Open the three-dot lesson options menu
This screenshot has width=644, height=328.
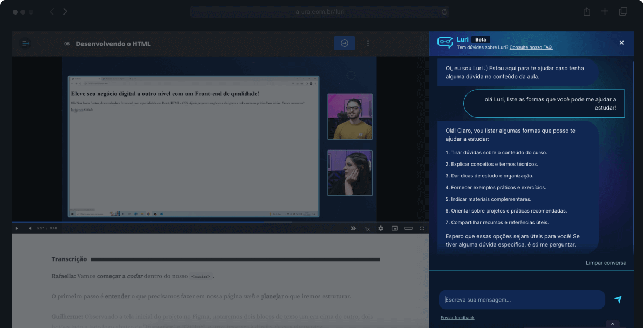(x=368, y=43)
